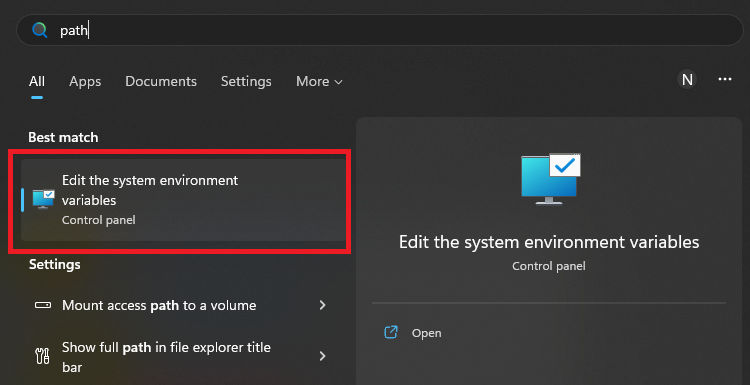The width and height of the screenshot is (750, 385).
Task: Click the Open external-link icon
Action: (x=391, y=332)
